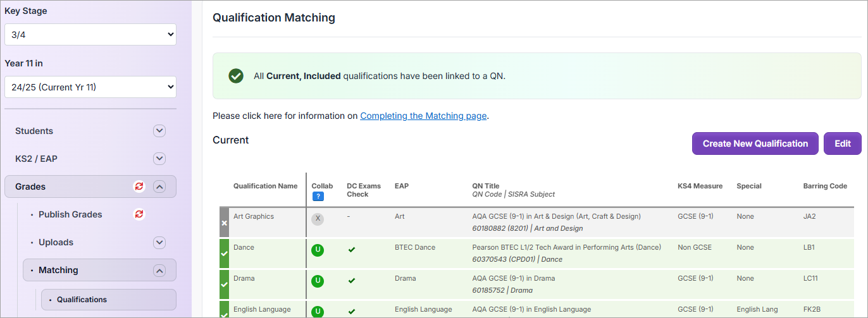Click the DC Exams Check tick for Dance
Screen dimensions: 868x318
coord(352,250)
